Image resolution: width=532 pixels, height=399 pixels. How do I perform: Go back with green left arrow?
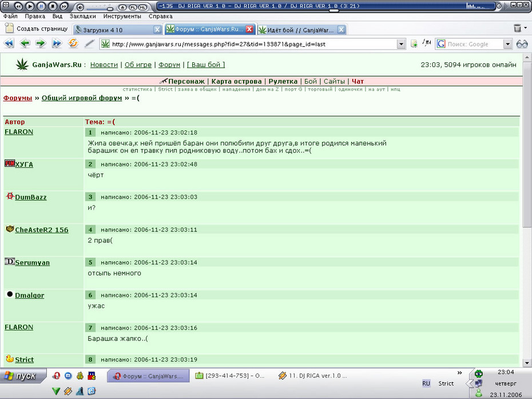pyautogui.click(x=25, y=43)
